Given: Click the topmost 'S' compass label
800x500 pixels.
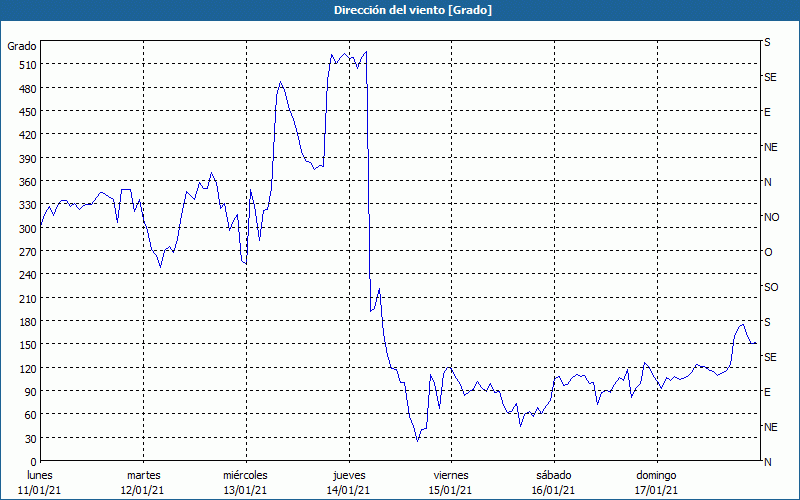Looking at the screenshot, I should pyautogui.click(x=767, y=42).
